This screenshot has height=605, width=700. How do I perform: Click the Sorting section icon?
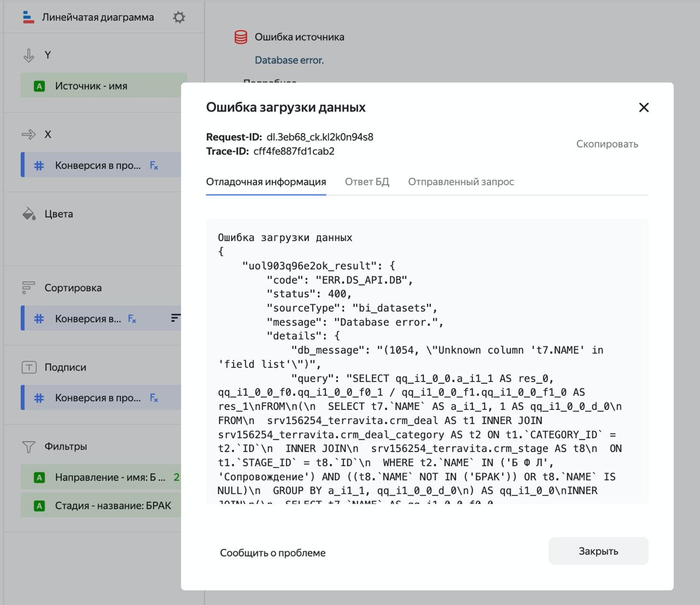(28, 287)
